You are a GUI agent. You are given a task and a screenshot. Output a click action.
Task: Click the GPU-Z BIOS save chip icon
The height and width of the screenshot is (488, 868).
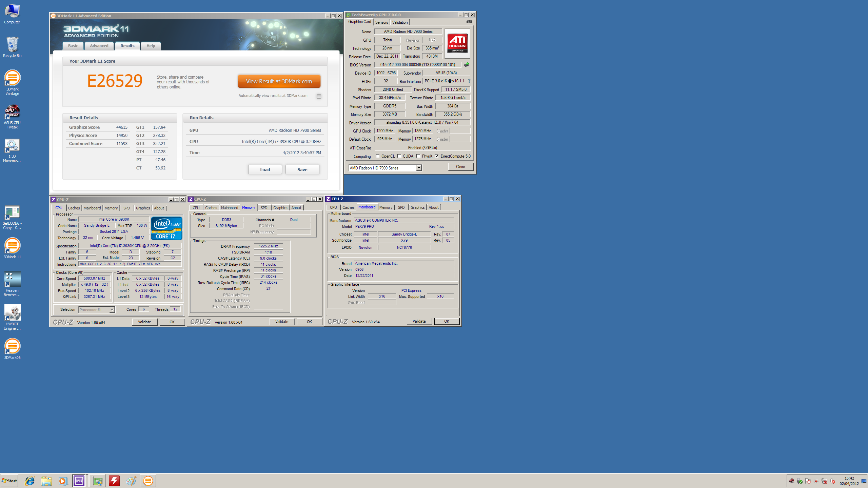[x=467, y=64]
